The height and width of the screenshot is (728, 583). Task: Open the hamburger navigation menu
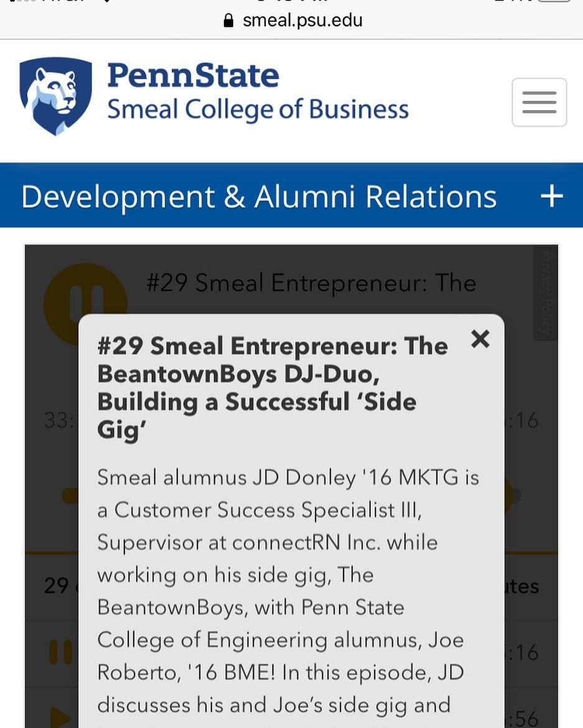click(539, 102)
